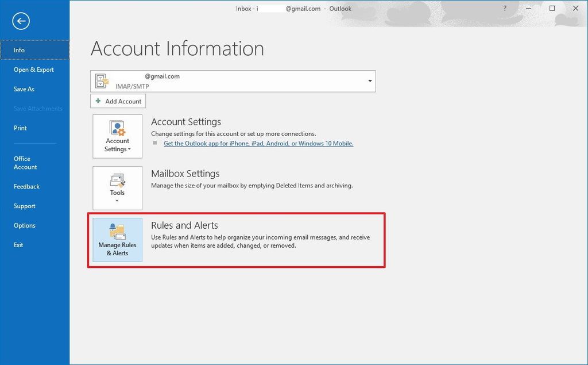
Task: Go back using the circled arrow
Action: coord(21,21)
